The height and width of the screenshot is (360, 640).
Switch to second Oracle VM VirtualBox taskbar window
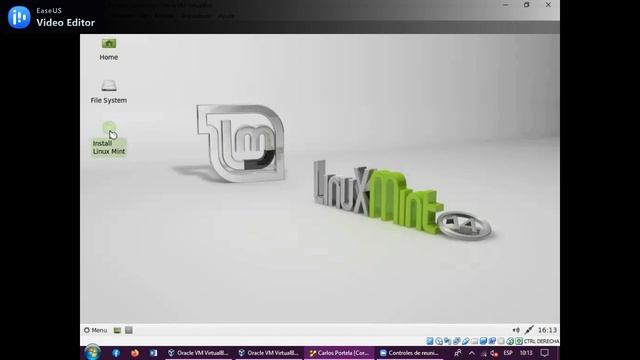point(269,353)
